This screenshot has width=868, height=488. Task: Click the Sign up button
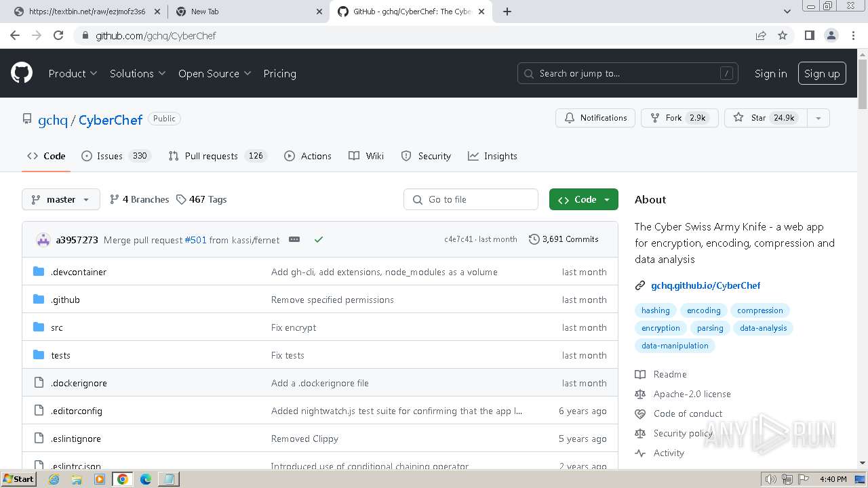pos(822,73)
